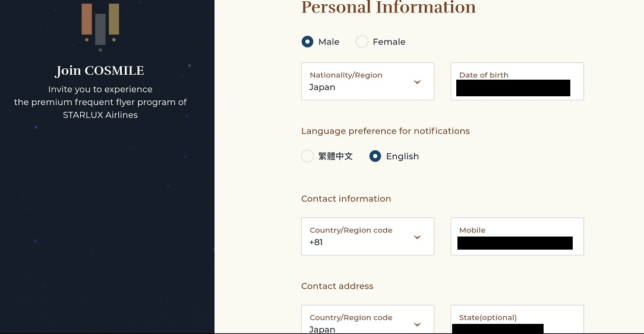Open the phone Country/Region code +81 dropdown
The height and width of the screenshot is (334, 644).
tap(368, 237)
